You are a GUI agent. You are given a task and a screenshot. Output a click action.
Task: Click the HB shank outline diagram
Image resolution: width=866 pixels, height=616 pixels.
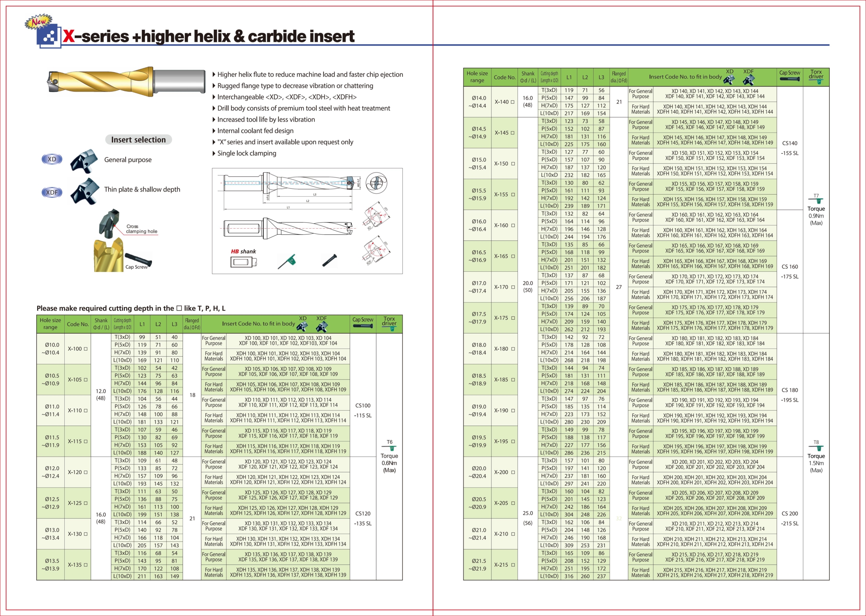[244, 262]
